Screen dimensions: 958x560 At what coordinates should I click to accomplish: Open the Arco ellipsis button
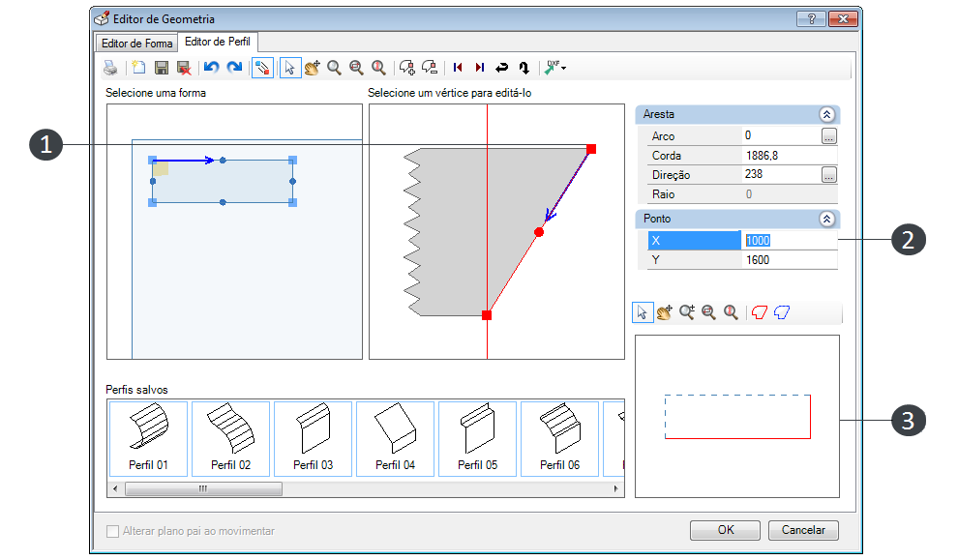(828, 136)
